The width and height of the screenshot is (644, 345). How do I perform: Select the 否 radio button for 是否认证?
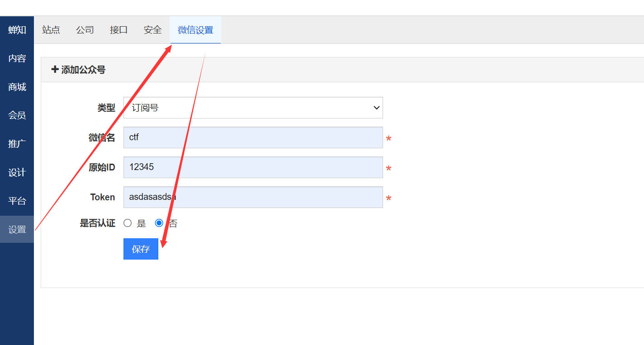[x=159, y=223]
